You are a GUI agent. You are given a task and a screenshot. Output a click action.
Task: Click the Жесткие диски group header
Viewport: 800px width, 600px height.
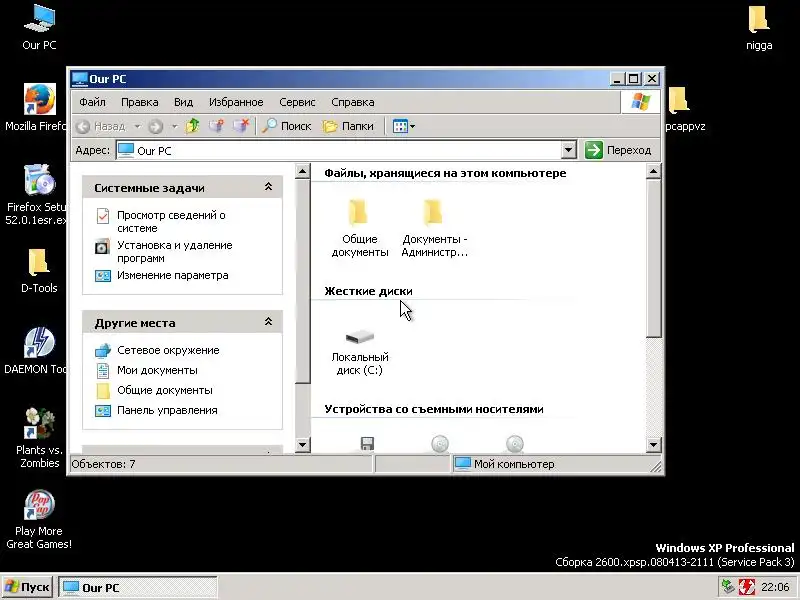368,291
